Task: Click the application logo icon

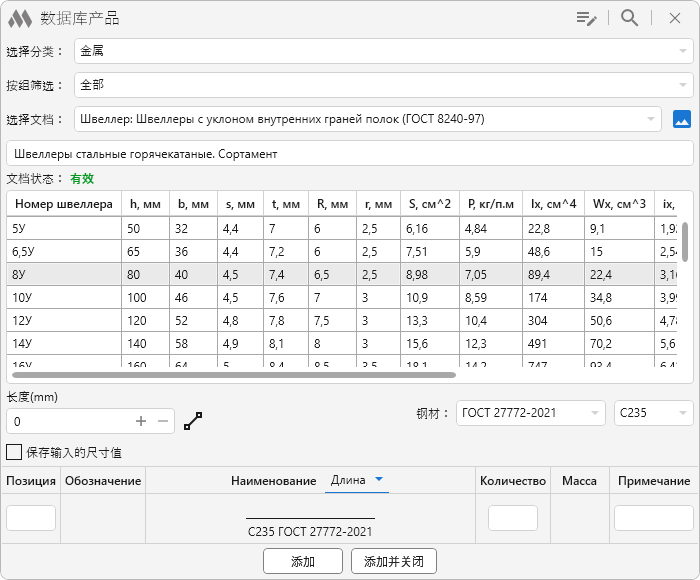Action: pyautogui.click(x=20, y=18)
